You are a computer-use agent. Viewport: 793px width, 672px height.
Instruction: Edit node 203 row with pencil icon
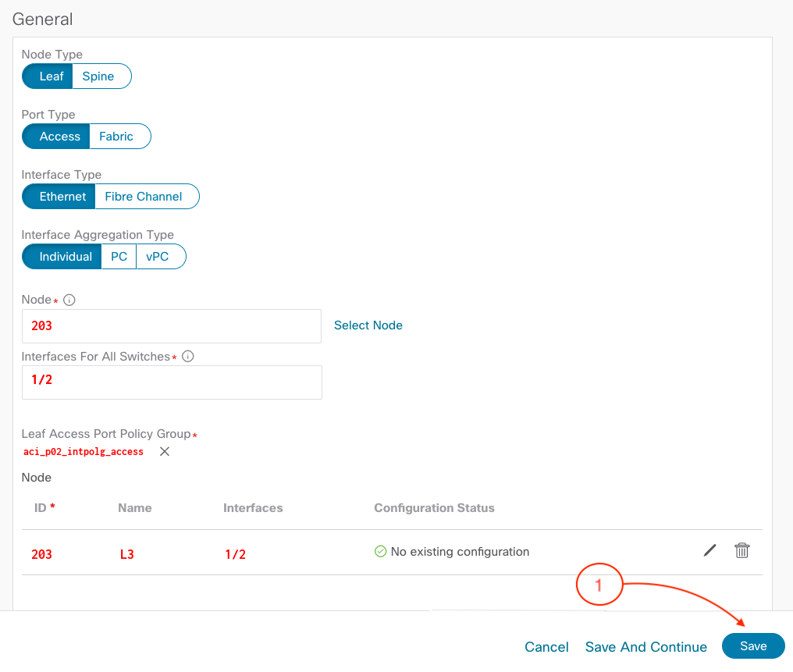710,550
